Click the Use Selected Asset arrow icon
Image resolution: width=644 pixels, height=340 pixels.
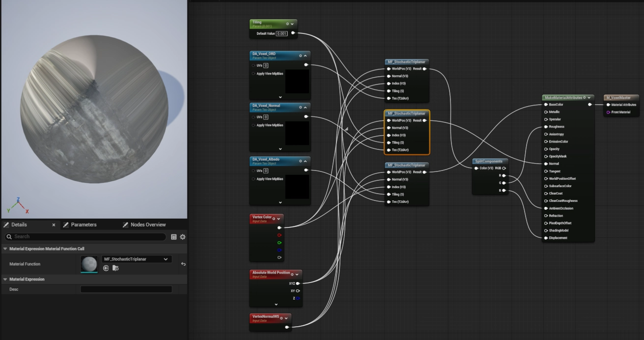point(106,268)
